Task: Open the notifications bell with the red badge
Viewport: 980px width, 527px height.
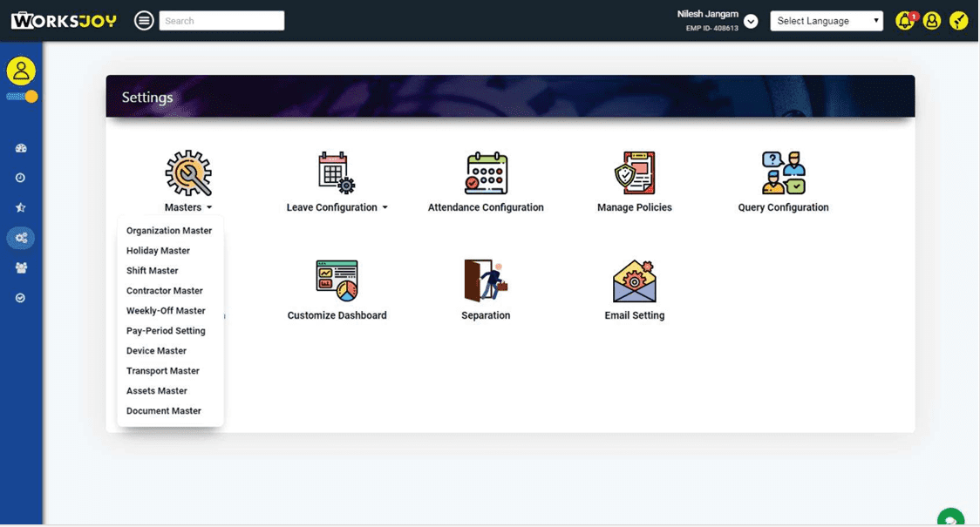Action: (x=905, y=20)
